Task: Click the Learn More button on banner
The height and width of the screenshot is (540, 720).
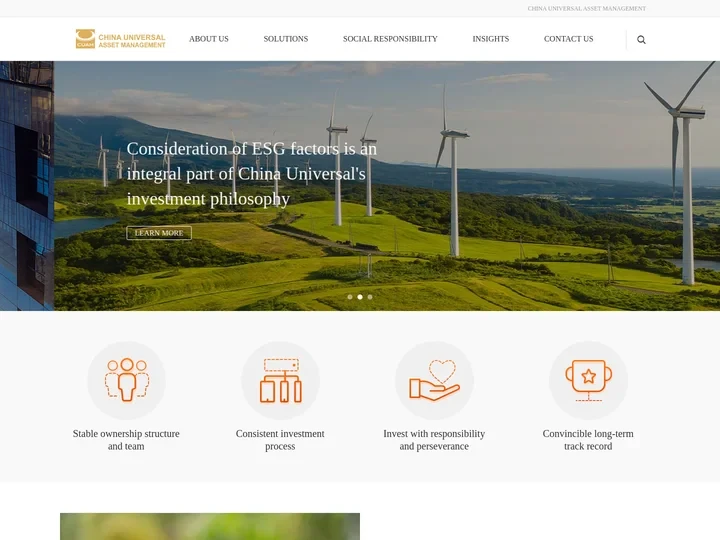Action: pos(159,233)
